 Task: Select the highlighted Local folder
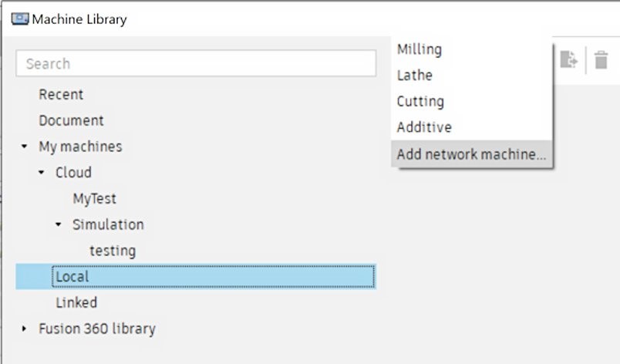(72, 277)
